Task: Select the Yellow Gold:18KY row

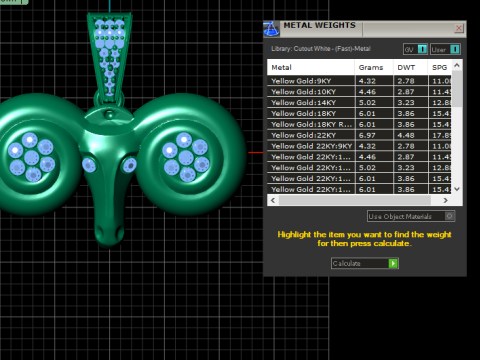Action: (359, 113)
